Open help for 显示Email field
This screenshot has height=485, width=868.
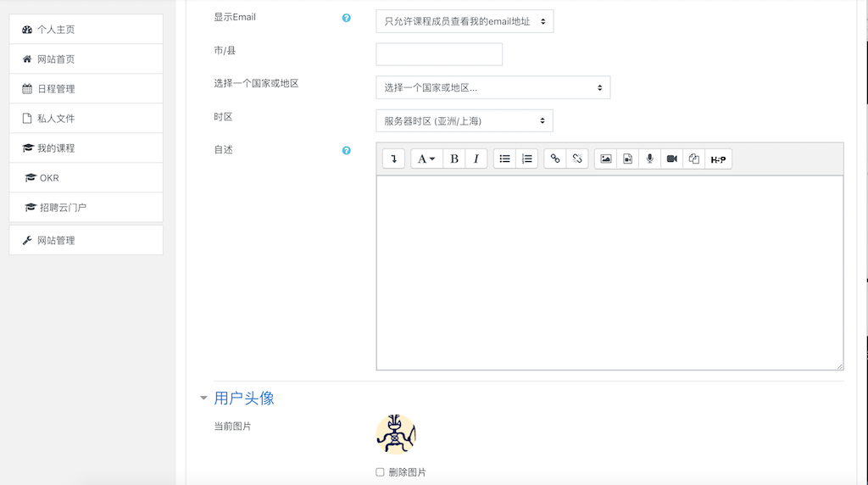(x=346, y=18)
